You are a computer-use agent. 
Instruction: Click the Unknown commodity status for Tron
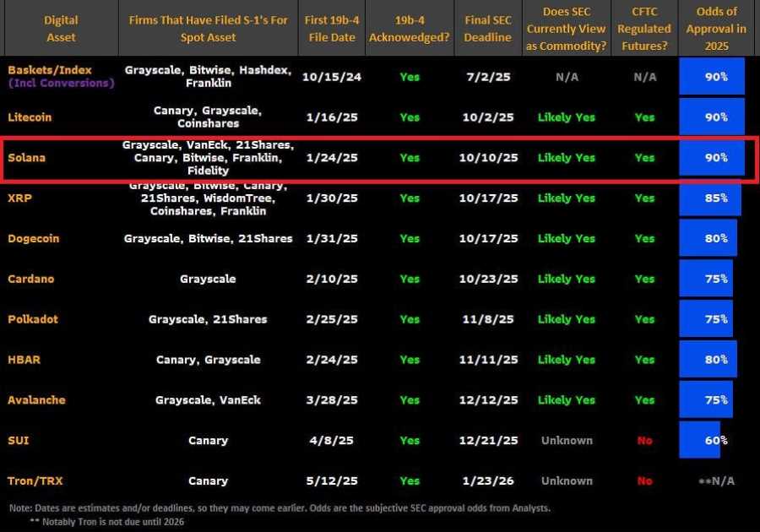(567, 481)
